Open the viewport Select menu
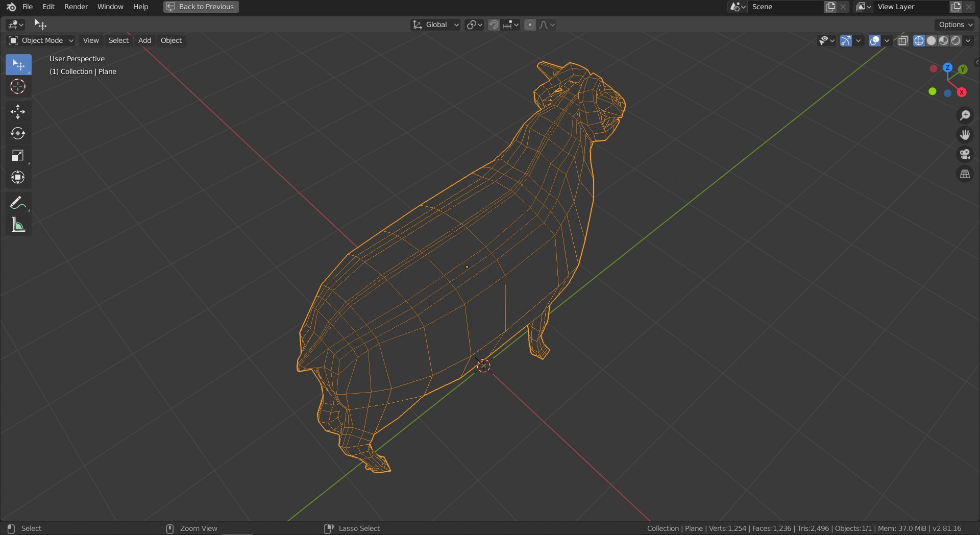 point(118,40)
